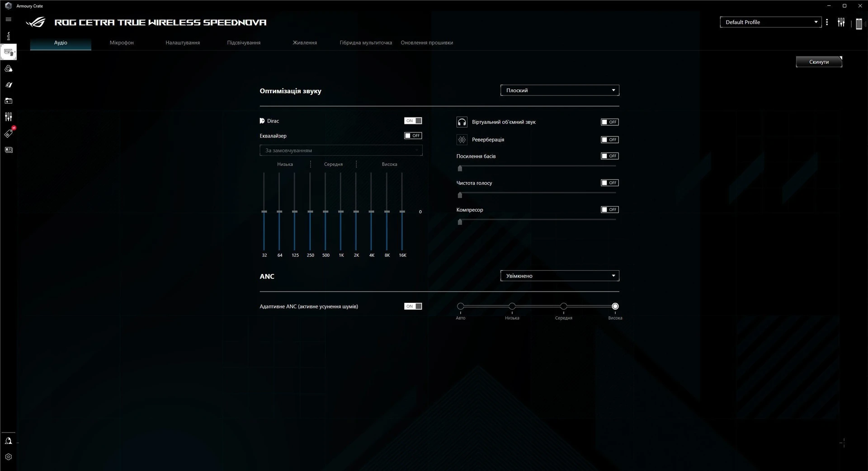Open profile options three-dot menu
868x471 pixels.
pyautogui.click(x=827, y=22)
